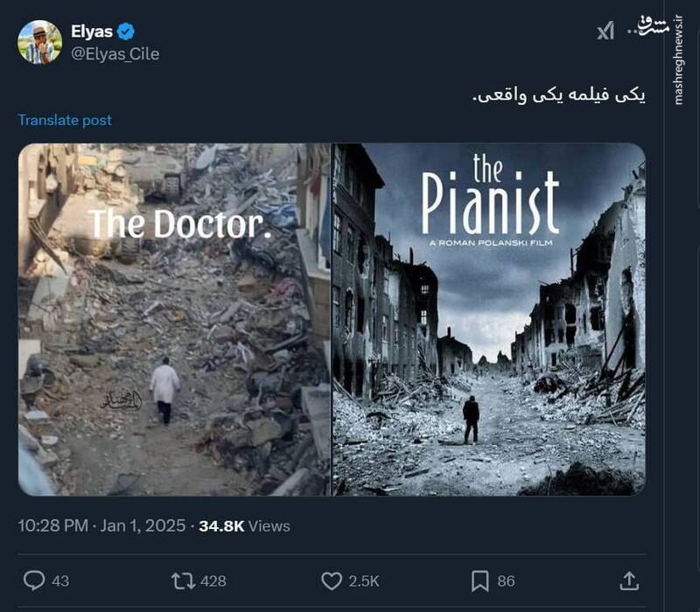Open the profile via @Elyas_Cile handle
Image resolution: width=700 pixels, height=612 pixels.
coord(117,52)
